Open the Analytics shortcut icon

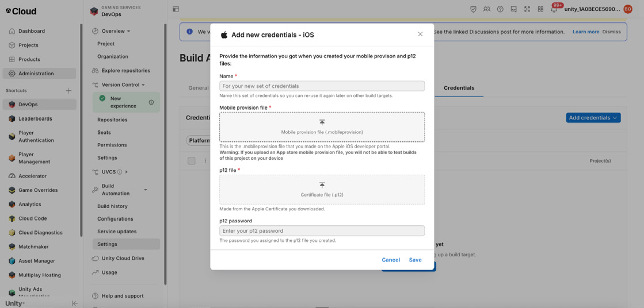[x=12, y=204]
